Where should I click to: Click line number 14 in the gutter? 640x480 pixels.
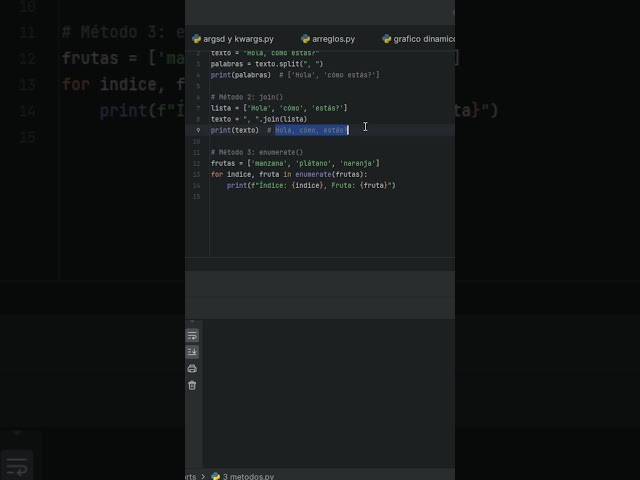(x=197, y=185)
